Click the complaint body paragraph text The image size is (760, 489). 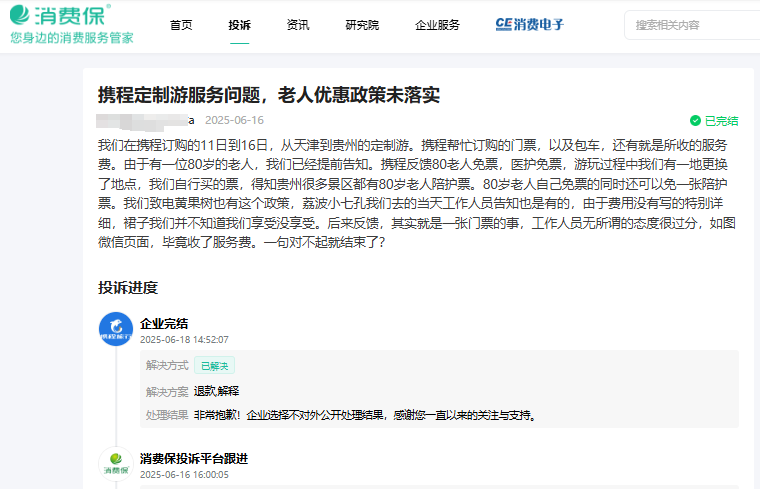point(417,193)
